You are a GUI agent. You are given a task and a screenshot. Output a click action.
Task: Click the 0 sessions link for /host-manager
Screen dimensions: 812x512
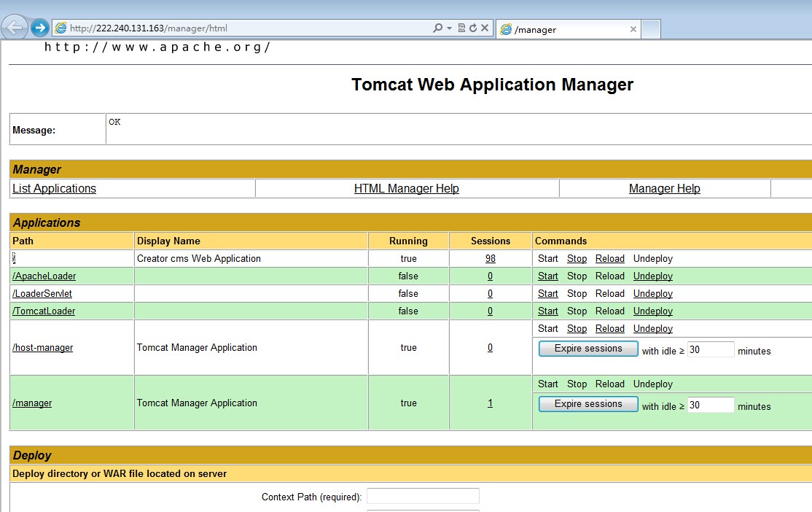click(x=490, y=348)
